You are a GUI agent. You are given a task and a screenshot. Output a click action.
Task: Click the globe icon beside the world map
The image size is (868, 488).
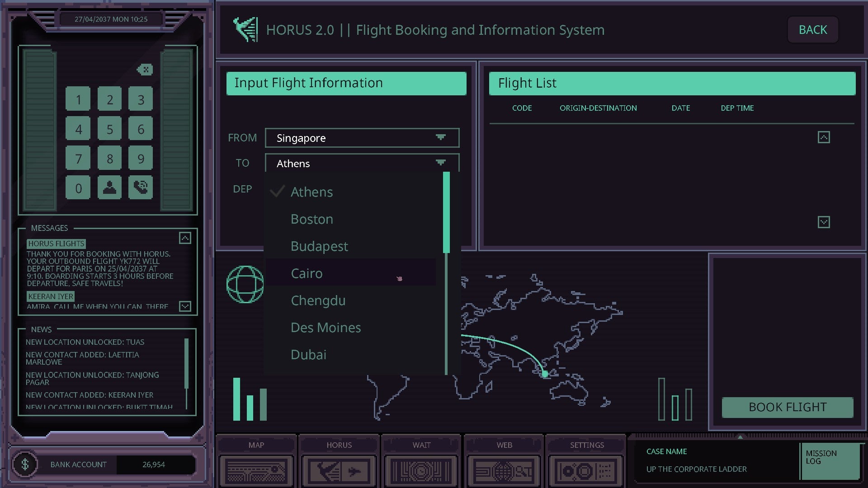pos(245,284)
